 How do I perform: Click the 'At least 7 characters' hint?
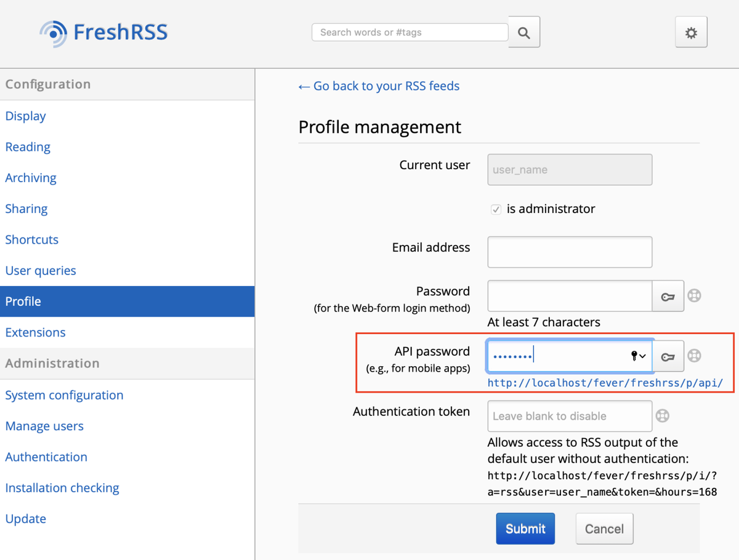point(544,322)
